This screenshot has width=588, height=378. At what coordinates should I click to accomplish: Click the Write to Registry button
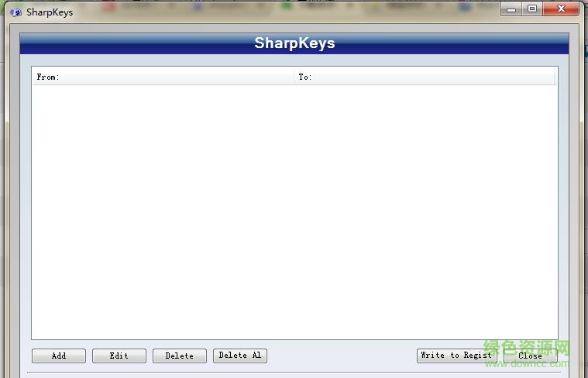[457, 356]
